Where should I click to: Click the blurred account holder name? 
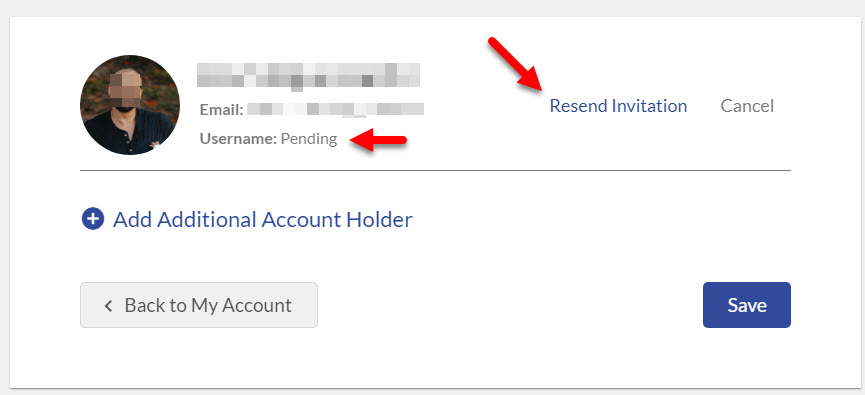[x=308, y=76]
